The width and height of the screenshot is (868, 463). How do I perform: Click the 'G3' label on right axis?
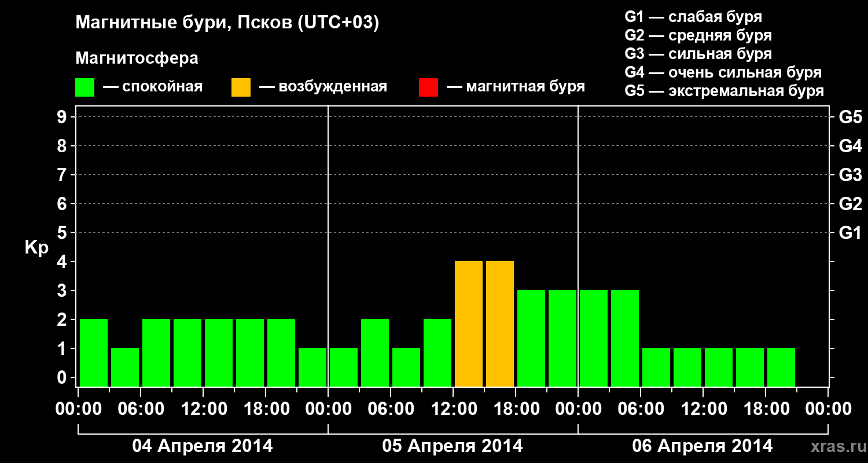[851, 175]
